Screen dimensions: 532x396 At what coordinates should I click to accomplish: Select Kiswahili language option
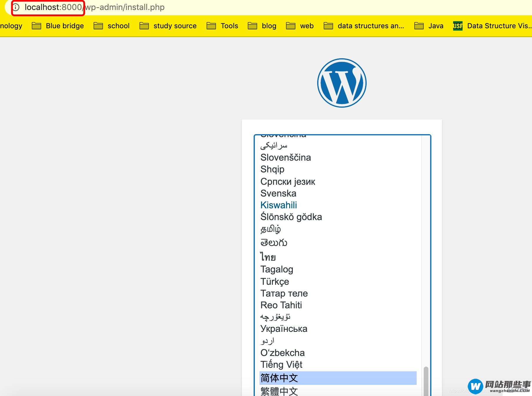click(x=338, y=205)
